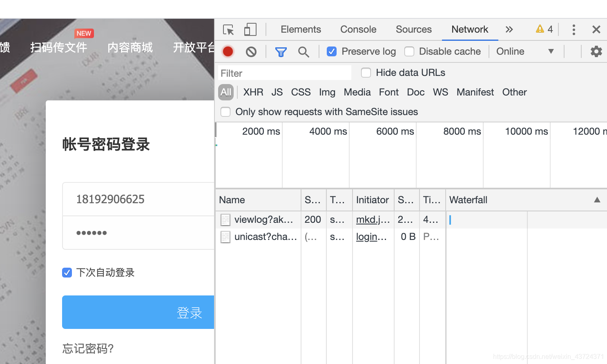
Task: Open the login... initiator link
Action: click(x=371, y=237)
